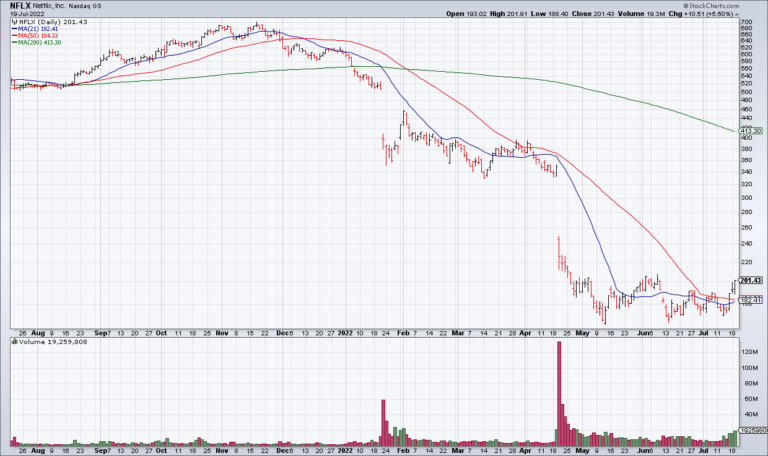Click the NFLX ticker symbol in the title
Viewport: 768px width, 456px height.
click(x=20, y=6)
